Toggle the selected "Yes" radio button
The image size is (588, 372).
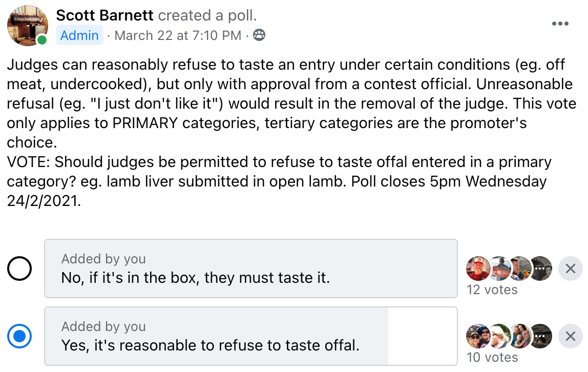19,336
